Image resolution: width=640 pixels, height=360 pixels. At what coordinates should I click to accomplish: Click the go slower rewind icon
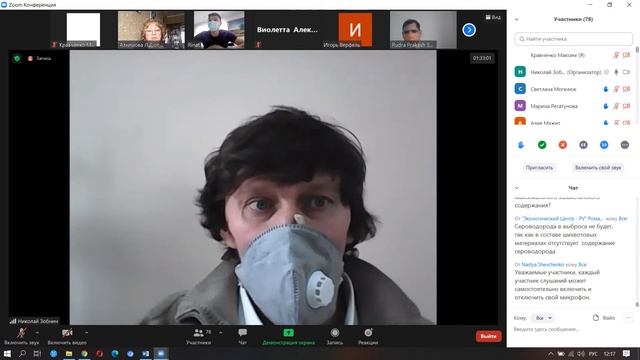(583, 145)
